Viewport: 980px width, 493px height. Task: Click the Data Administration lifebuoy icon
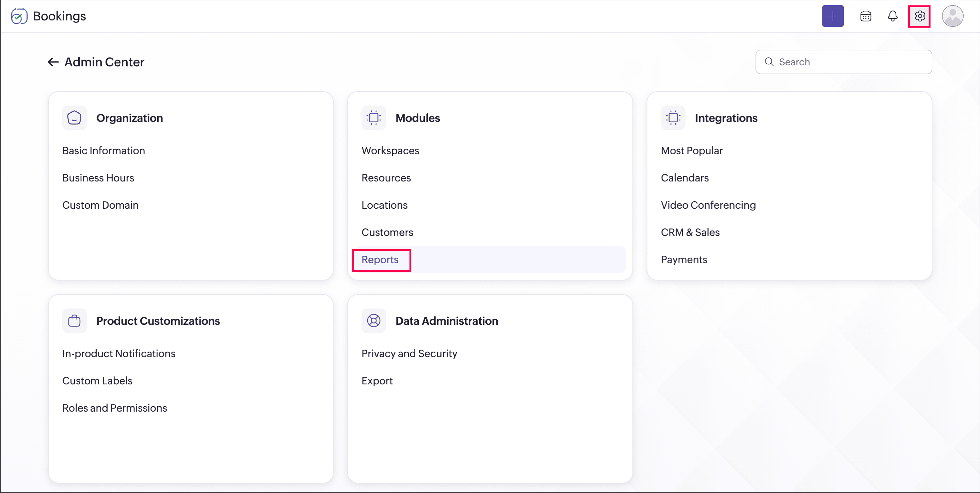coord(374,321)
